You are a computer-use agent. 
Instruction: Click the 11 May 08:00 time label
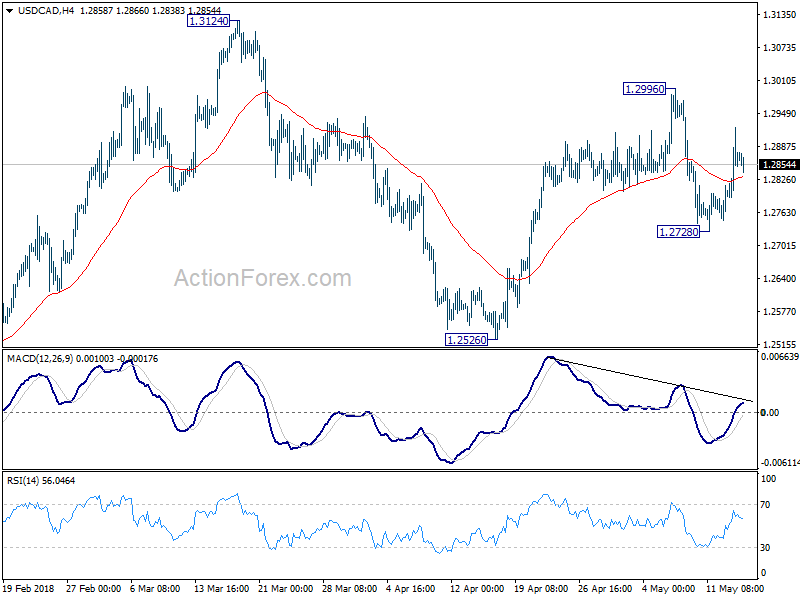[x=735, y=588]
